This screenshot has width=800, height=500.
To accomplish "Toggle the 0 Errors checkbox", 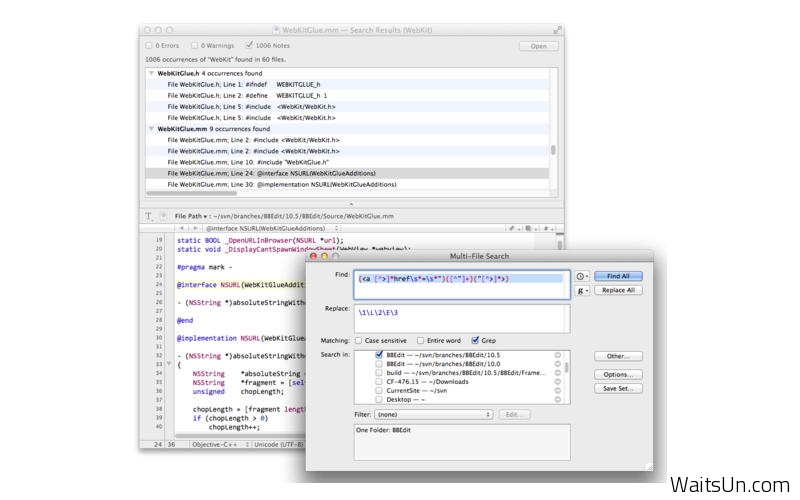I will pyautogui.click(x=149, y=45).
